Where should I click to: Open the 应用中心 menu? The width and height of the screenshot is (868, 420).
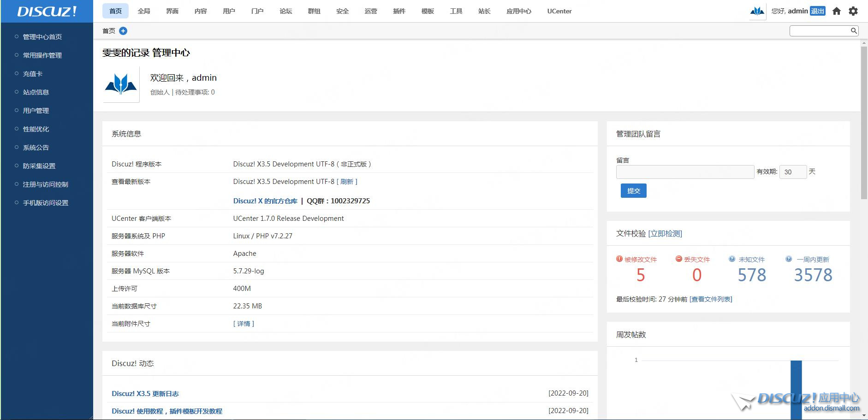pos(519,11)
